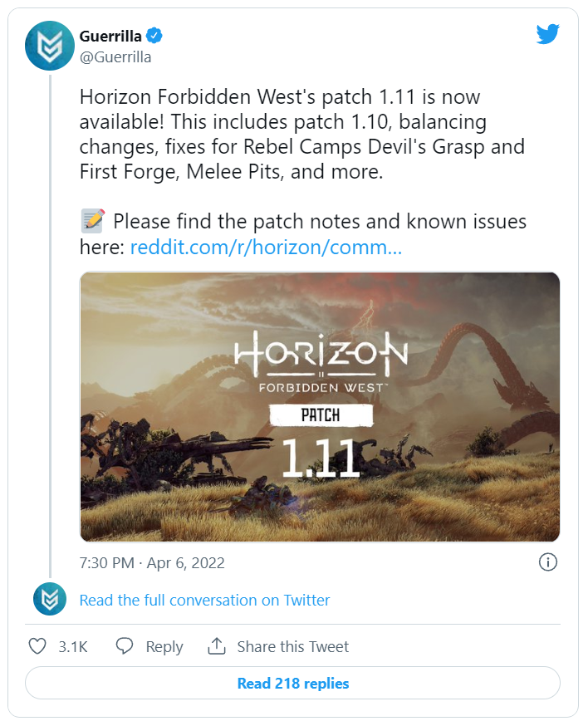Viewport: 588px width, 721px height.
Task: Click the 3.1K likes count
Action: pos(73,646)
